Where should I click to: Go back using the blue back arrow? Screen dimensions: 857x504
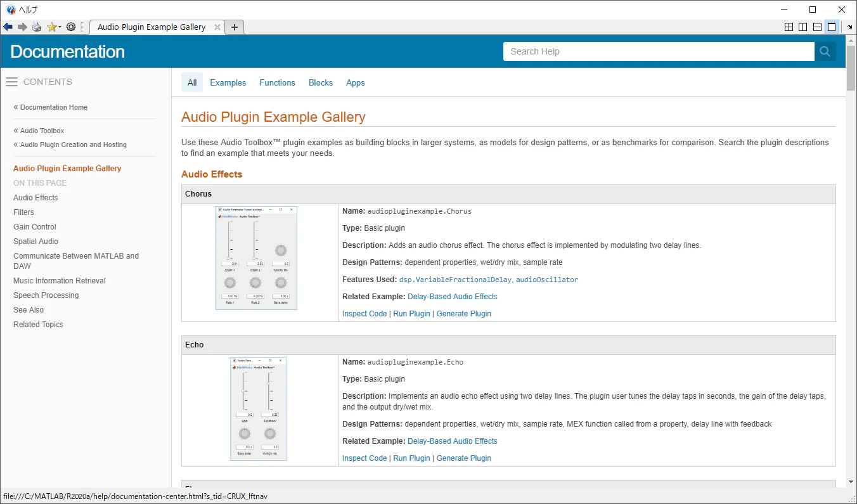point(8,27)
